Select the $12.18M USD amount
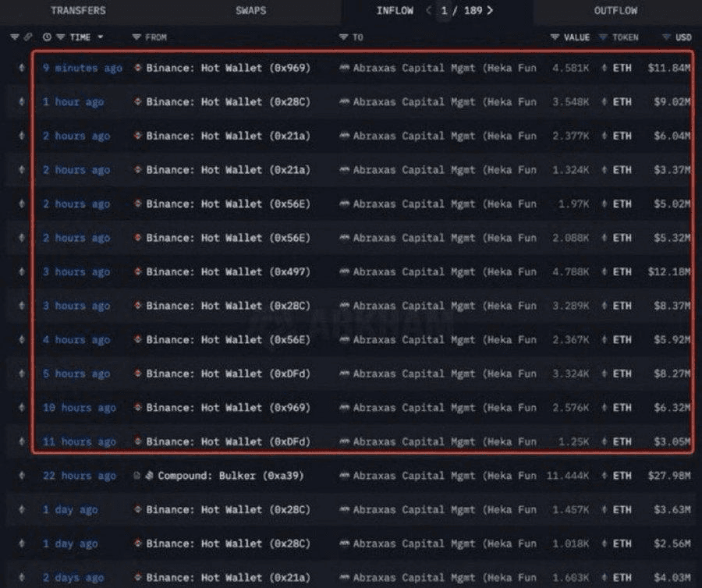702x588 pixels. click(669, 271)
